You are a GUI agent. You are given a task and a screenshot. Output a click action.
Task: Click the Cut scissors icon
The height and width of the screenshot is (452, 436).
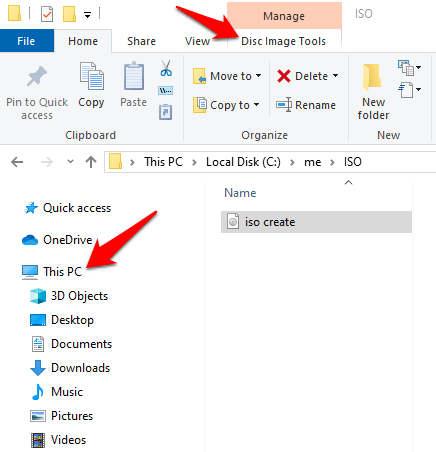[166, 68]
